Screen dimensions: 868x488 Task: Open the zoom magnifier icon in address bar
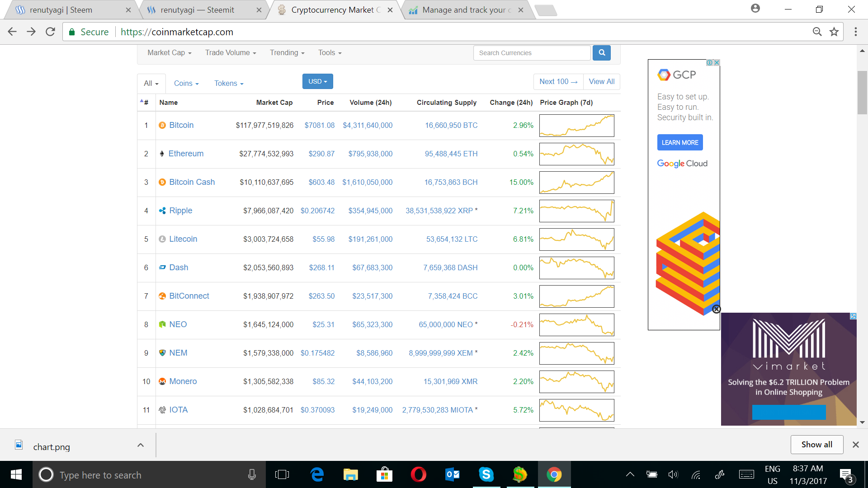click(817, 32)
